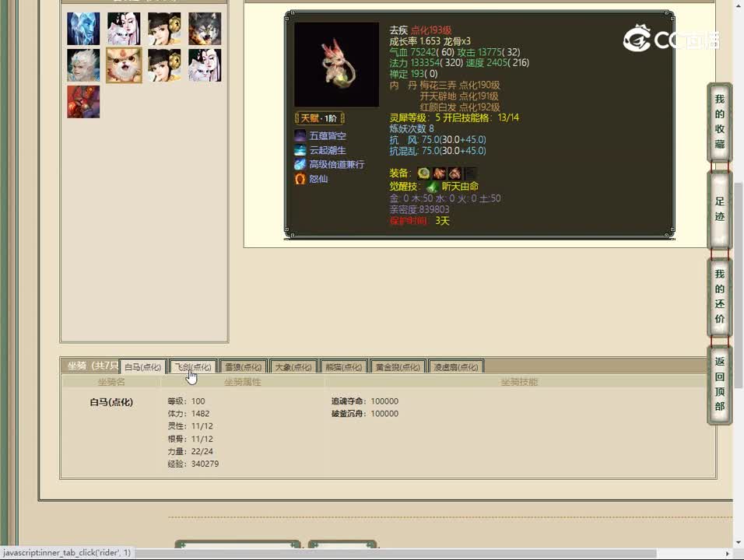The width and height of the screenshot is (744, 560).
Task: Click the horizontal scrollbar right arrow
Action: tap(728, 553)
